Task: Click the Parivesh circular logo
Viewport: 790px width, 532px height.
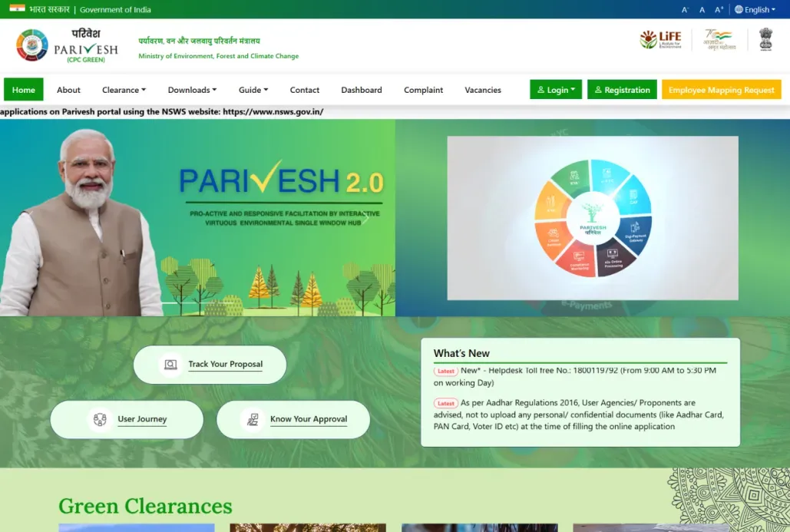Action: click(x=32, y=45)
